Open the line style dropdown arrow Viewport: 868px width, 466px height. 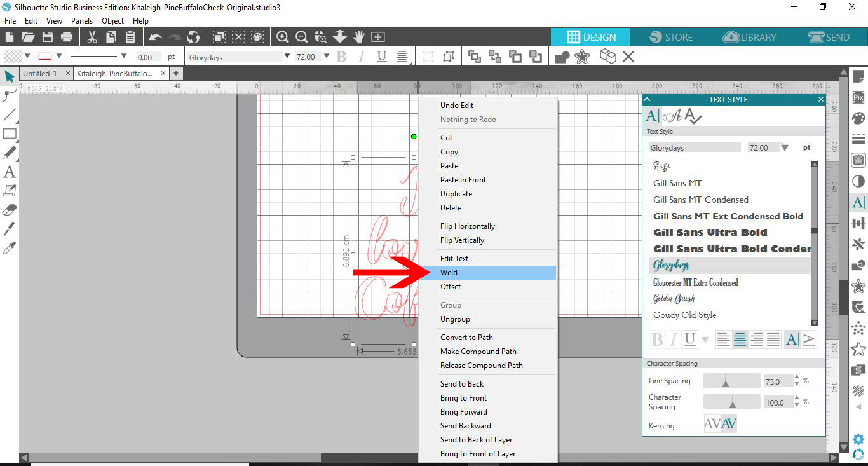124,56
